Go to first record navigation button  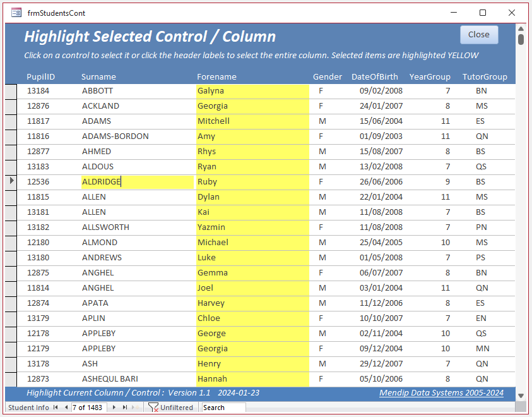[56, 407]
